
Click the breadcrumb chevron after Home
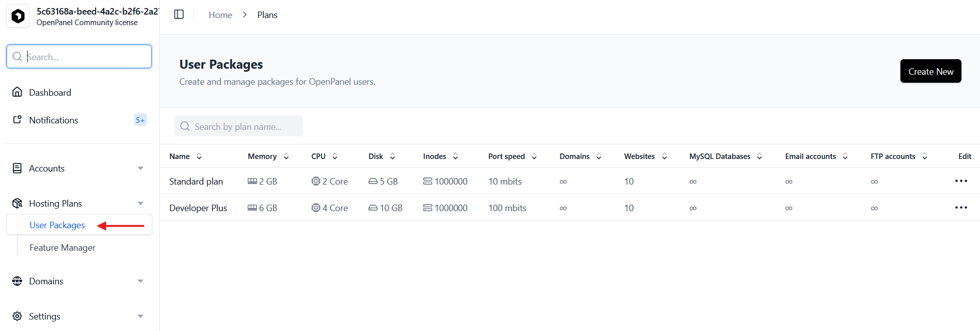pyautogui.click(x=245, y=15)
